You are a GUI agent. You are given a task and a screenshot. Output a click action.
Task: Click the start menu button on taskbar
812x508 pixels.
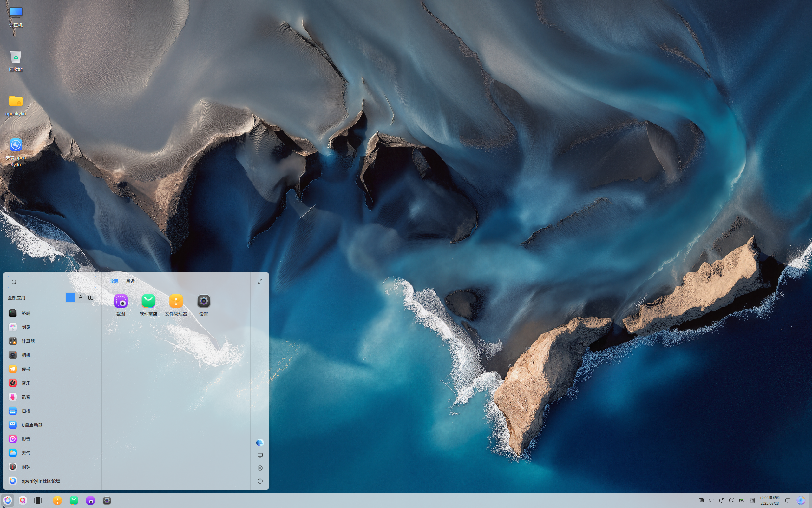pos(8,501)
